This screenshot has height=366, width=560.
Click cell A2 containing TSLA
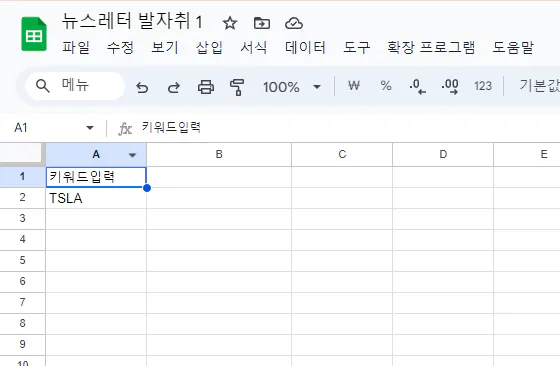tap(96, 198)
